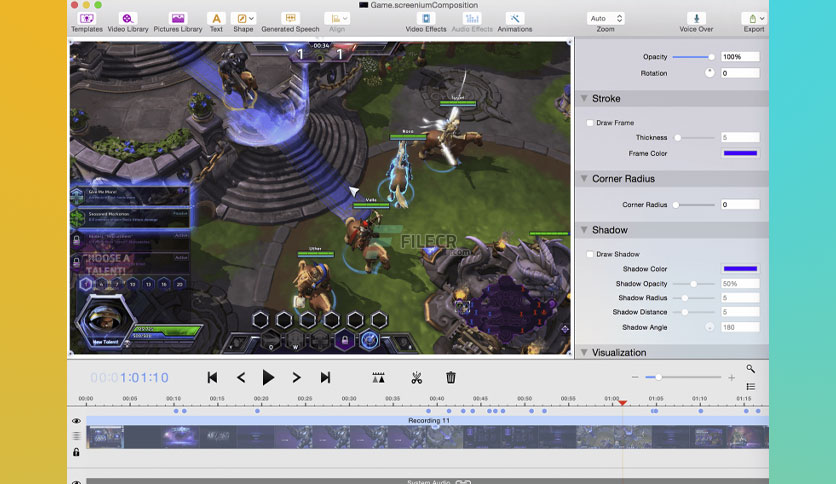Collapse the Stroke section
The height and width of the screenshot is (484, 836).
click(584, 99)
